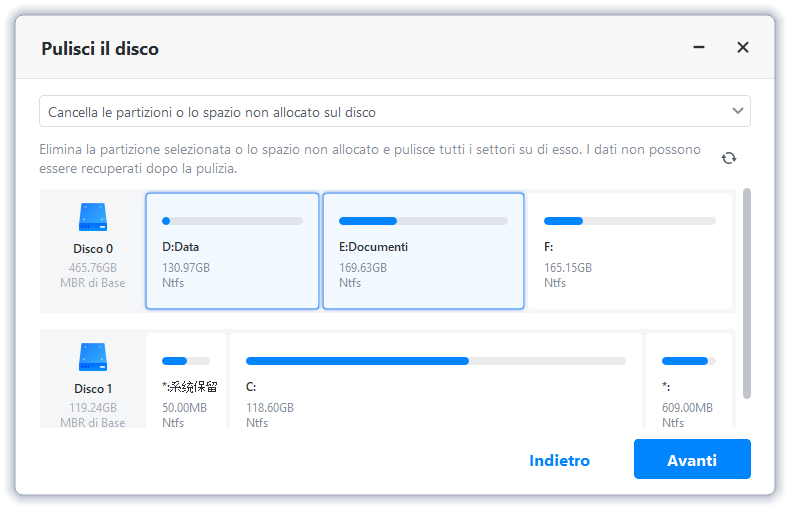The height and width of the screenshot is (510, 790).
Task: Click the D:Data usage bar
Action: click(232, 221)
